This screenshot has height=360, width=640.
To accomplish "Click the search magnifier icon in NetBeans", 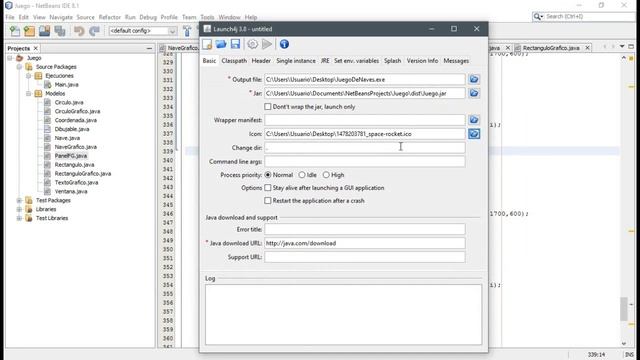I will click(538, 16).
